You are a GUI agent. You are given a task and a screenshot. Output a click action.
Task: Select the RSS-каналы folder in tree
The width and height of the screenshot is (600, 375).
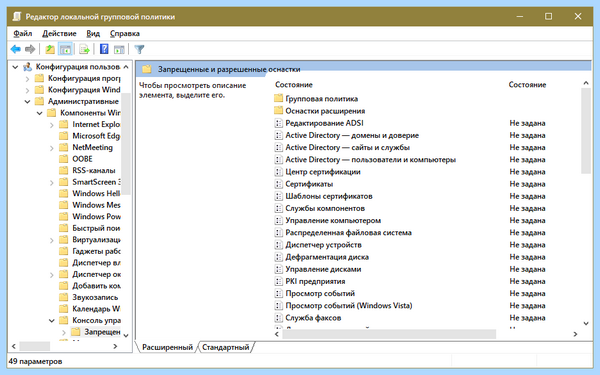tap(88, 170)
